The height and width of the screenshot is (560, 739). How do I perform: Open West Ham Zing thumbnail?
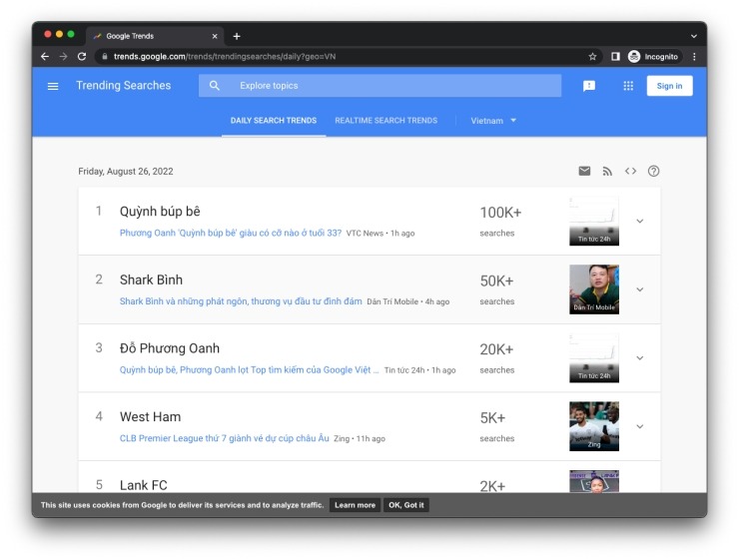tap(594, 426)
